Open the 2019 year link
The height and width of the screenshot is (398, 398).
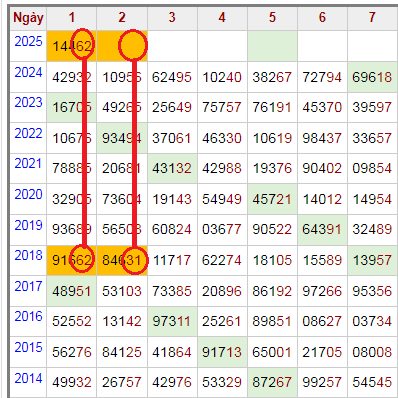(28, 225)
